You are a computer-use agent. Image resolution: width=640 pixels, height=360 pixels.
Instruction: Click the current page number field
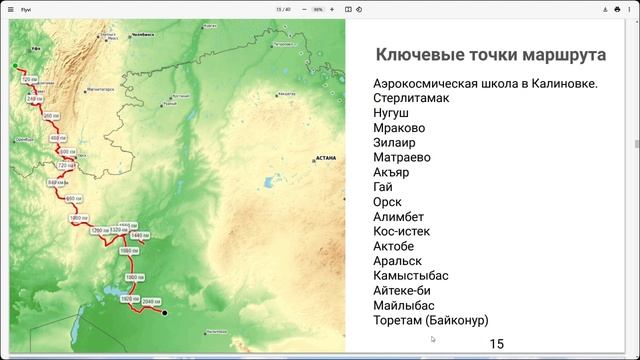pos(279,9)
